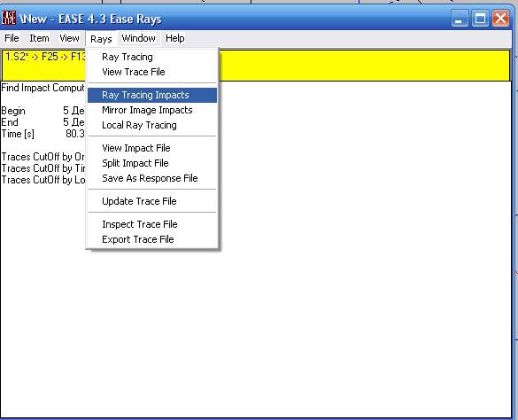Screen dimensions: 518x420
Task: Select Ray Tracing from Rays menu
Action: pos(152,57)
